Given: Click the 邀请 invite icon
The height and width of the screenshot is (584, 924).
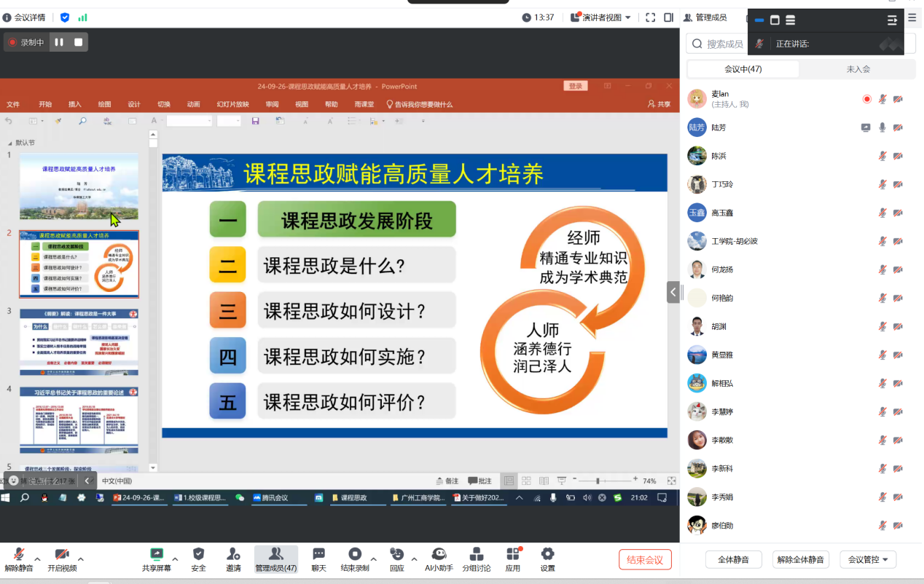Looking at the screenshot, I should (x=233, y=559).
